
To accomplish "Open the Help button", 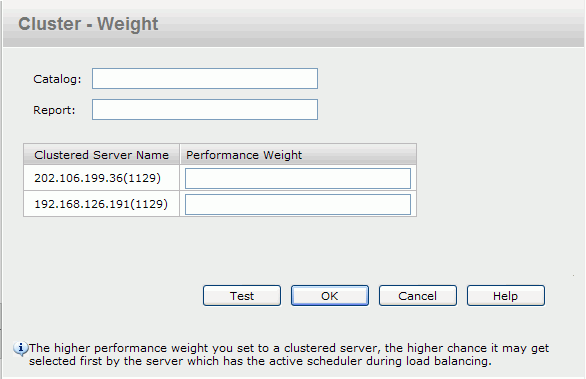I will click(x=506, y=296).
